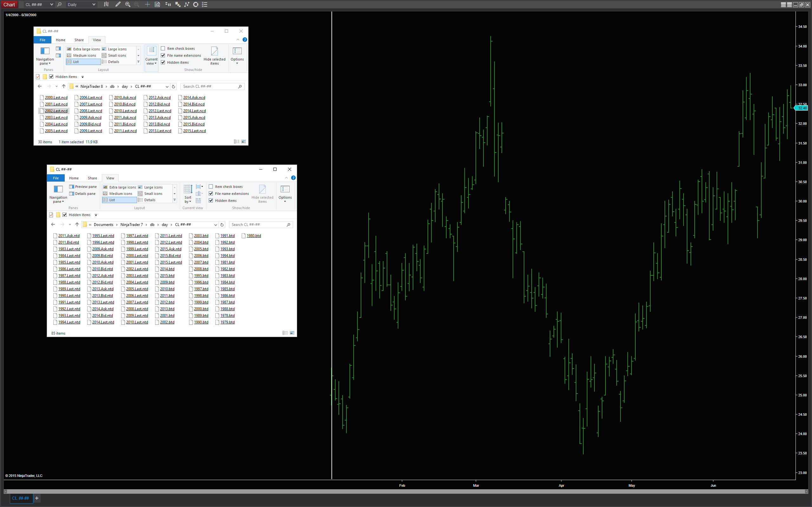Select the Details layout in lower explorer

(149, 200)
